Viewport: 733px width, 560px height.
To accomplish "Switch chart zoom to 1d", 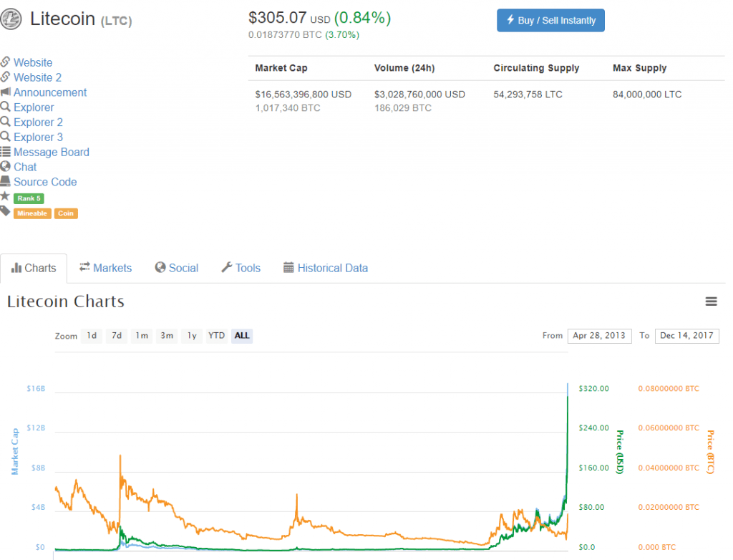I will (91, 335).
